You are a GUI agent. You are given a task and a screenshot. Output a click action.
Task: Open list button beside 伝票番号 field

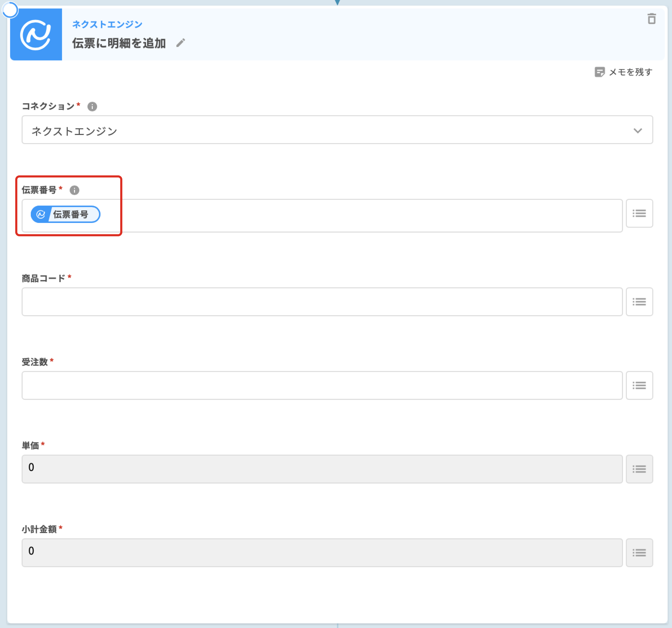click(x=639, y=213)
